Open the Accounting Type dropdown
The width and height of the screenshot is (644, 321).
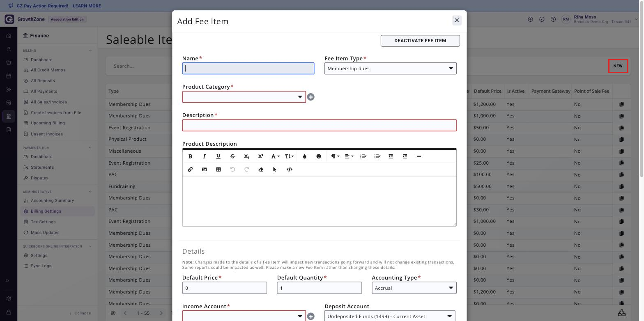[414, 288]
